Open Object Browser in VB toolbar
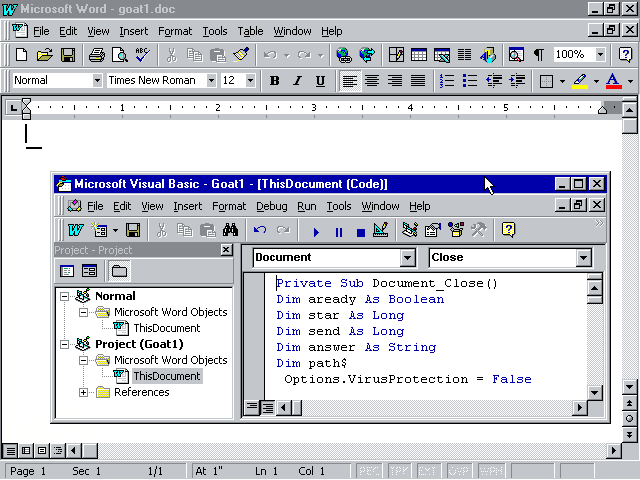This screenshot has width=640, height=480. [x=456, y=230]
